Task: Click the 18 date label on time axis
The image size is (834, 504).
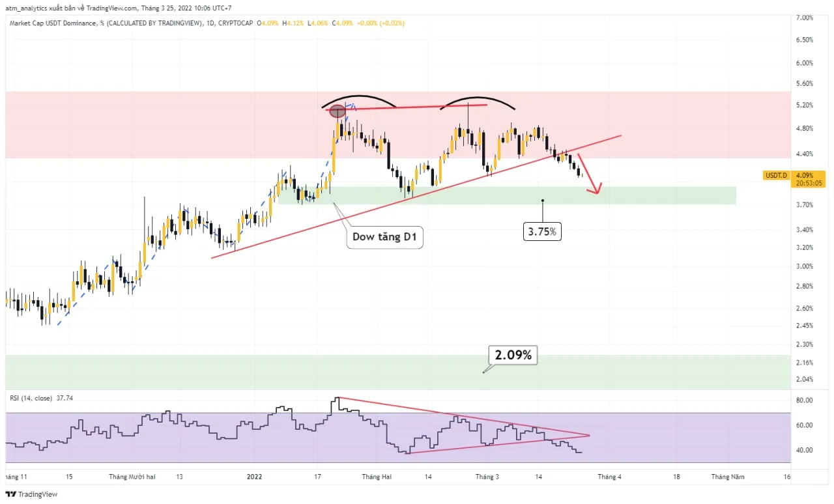Action: 676,477
